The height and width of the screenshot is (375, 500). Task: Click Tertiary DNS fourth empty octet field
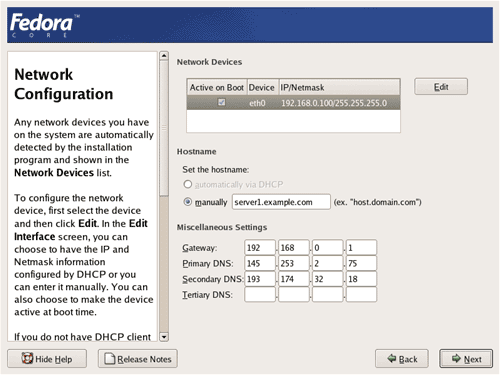[x=361, y=295]
